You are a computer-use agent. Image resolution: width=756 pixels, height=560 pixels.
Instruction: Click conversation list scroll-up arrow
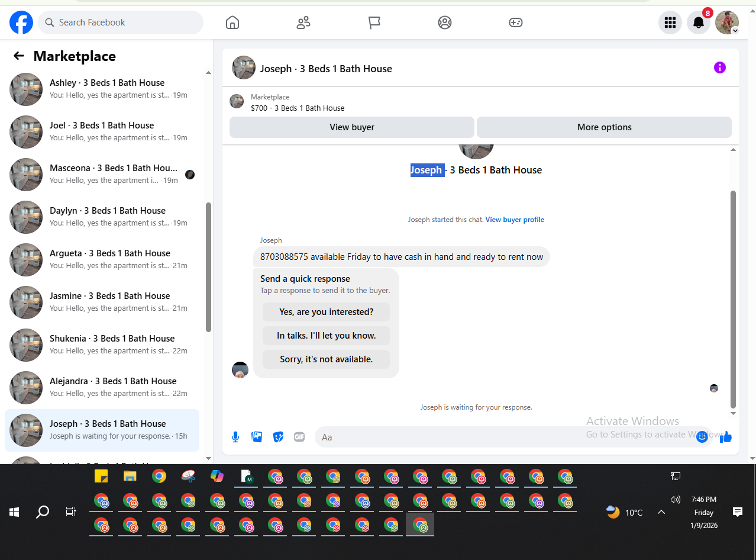[x=208, y=73]
